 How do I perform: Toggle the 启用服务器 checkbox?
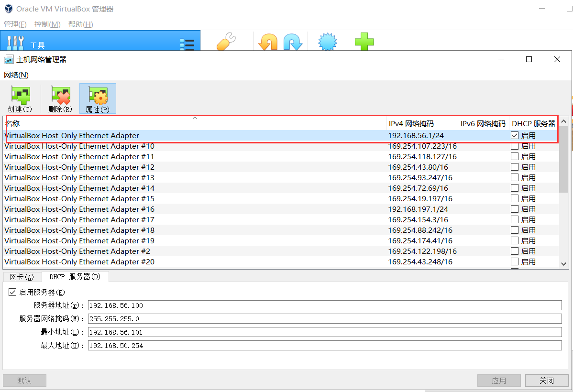click(12, 292)
